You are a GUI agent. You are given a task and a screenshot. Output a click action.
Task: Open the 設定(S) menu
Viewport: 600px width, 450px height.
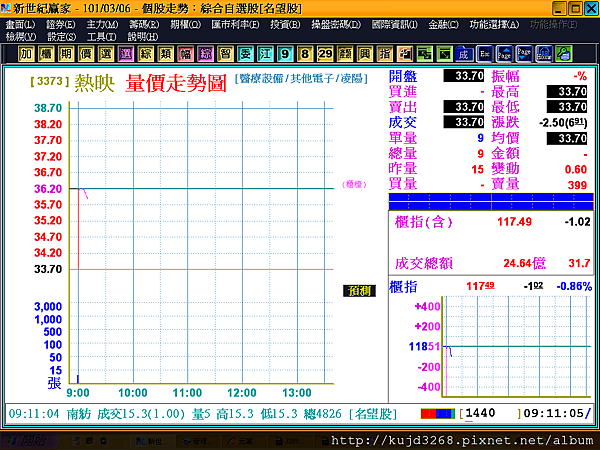click(x=61, y=37)
